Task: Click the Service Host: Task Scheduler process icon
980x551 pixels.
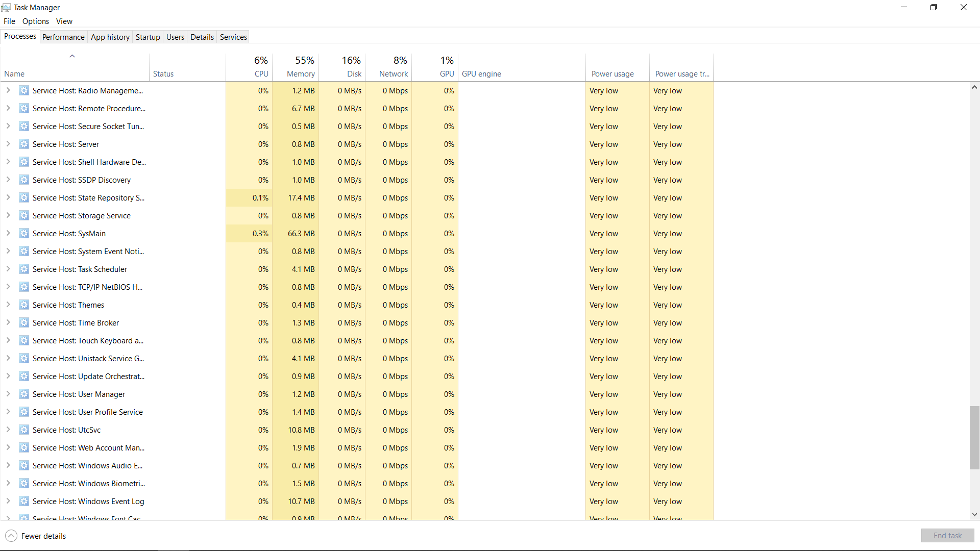Action: [23, 269]
